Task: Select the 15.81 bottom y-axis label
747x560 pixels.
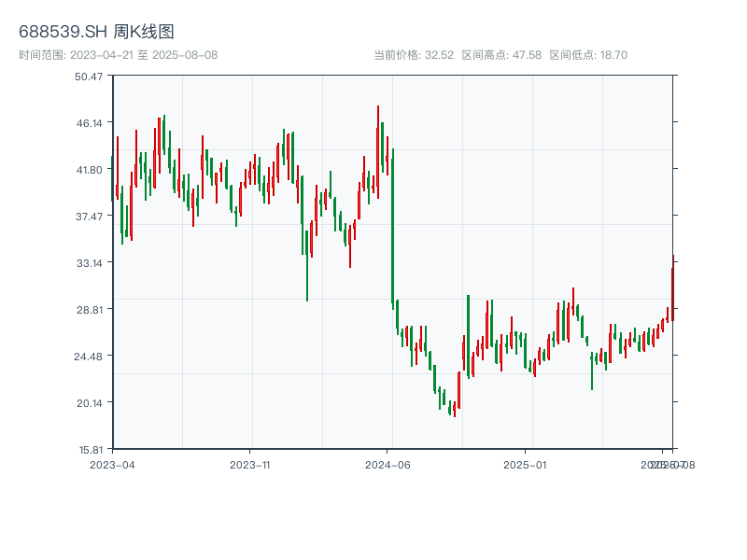Action: [x=89, y=449]
